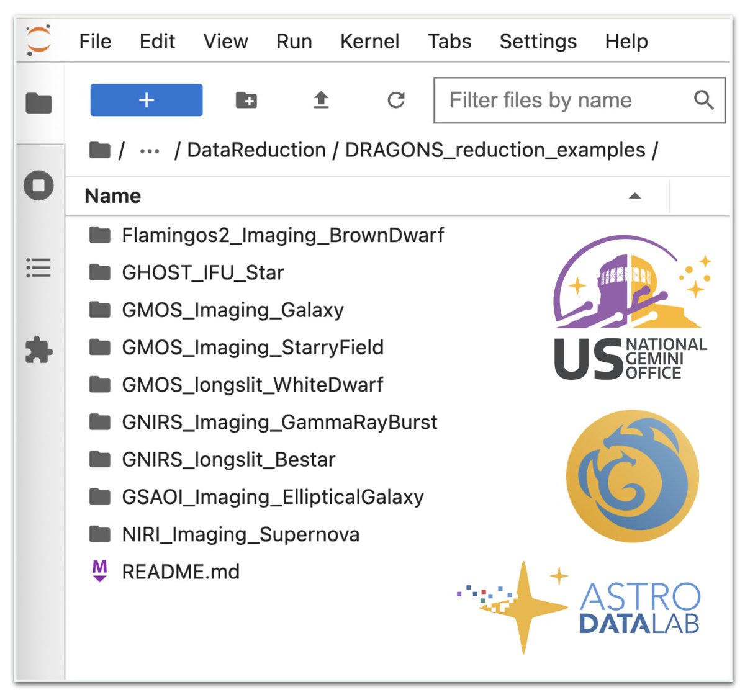Select the NIRI_Imaging_Supernova folder
Viewport: 745px width, 700px height.
tap(240, 534)
